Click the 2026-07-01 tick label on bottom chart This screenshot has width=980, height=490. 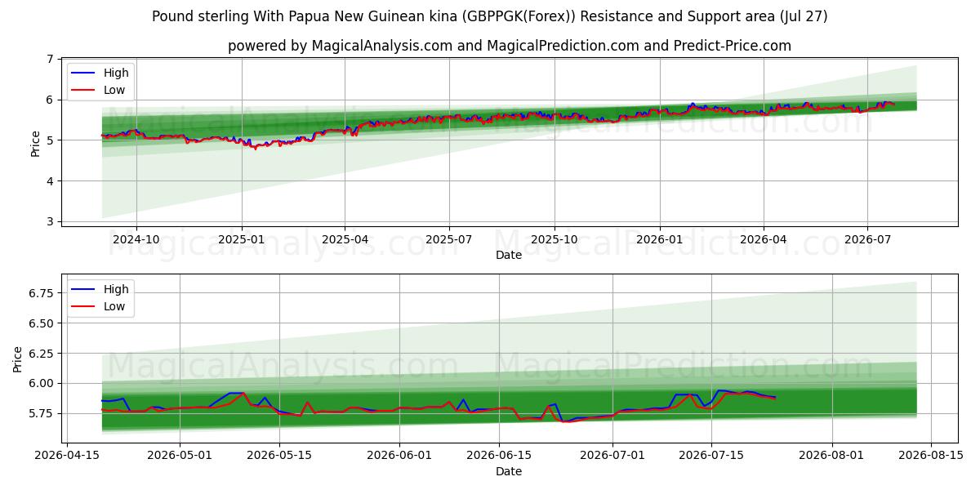click(x=613, y=456)
